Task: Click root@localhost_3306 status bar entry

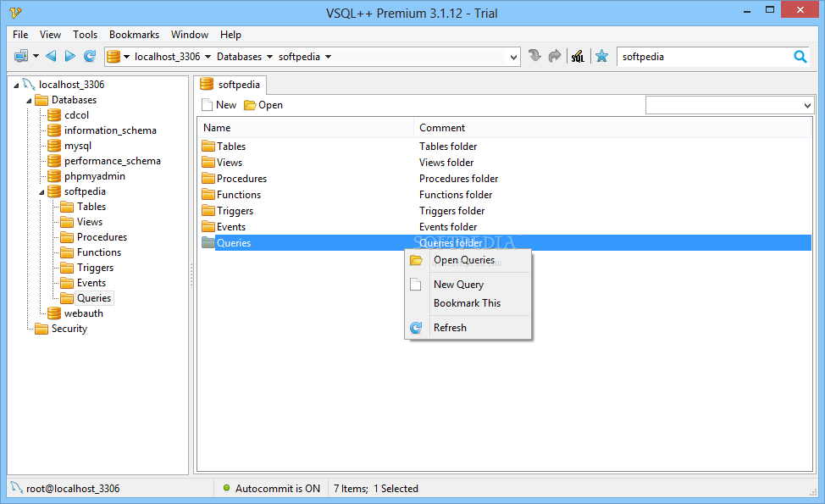Action: click(66, 489)
